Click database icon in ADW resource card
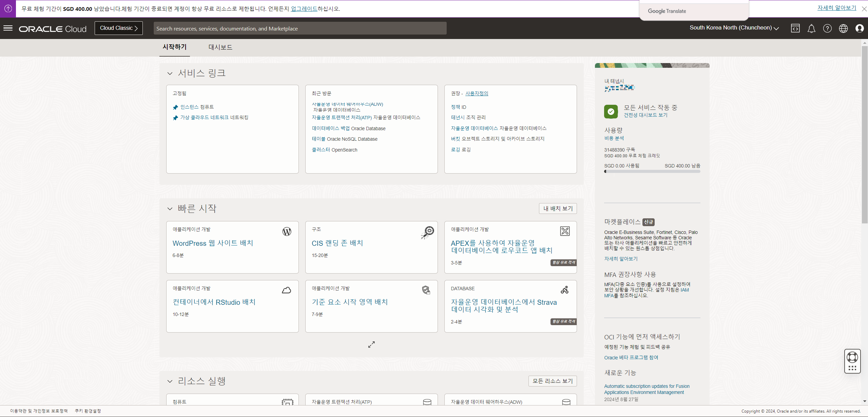 coord(566,402)
